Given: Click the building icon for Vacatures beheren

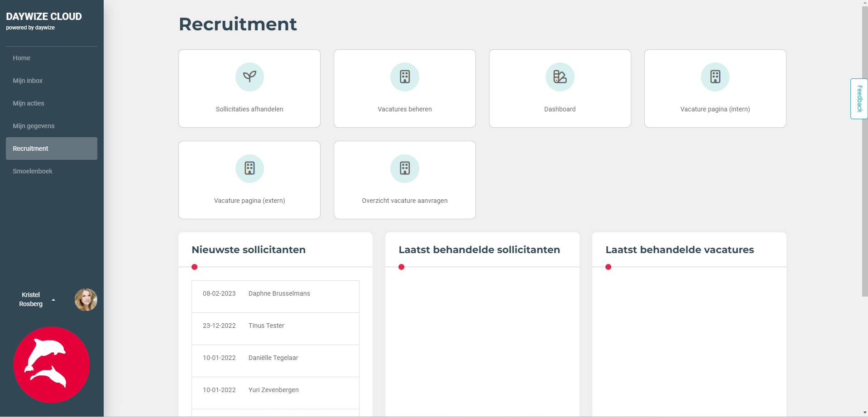Looking at the screenshot, I should (x=404, y=77).
